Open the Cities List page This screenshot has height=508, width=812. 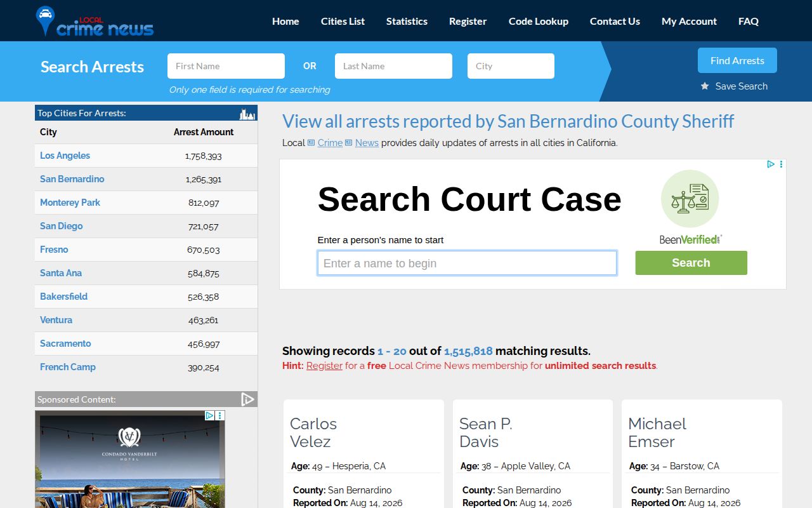(343, 21)
